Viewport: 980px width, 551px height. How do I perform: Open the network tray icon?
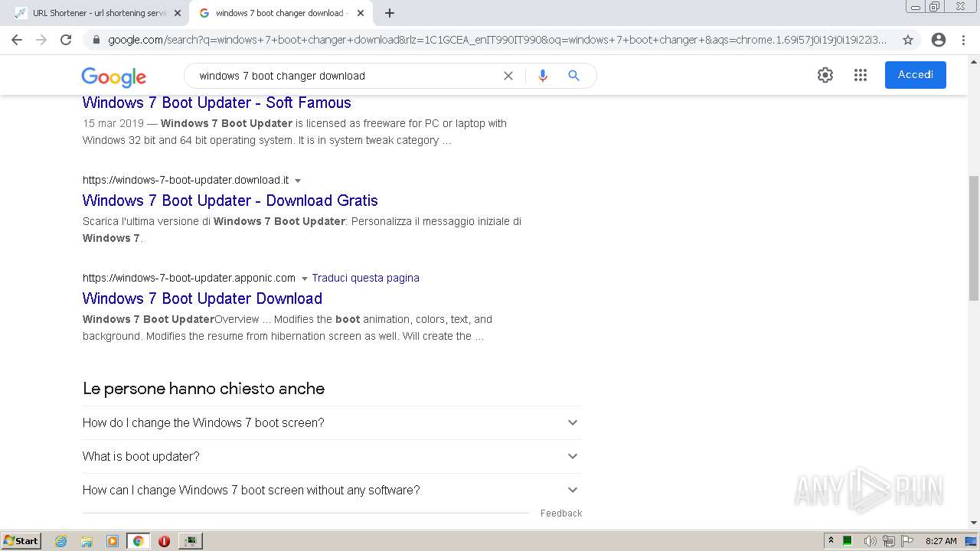pyautogui.click(x=889, y=541)
